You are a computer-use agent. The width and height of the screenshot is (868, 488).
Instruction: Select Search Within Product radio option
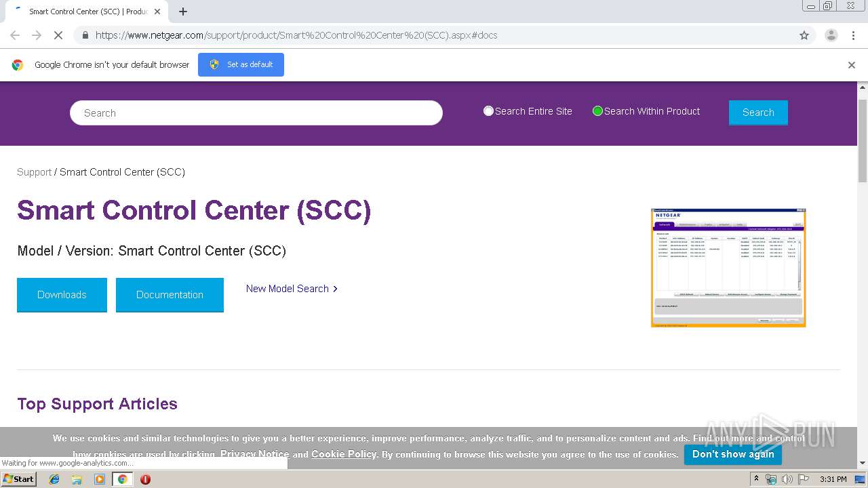pos(597,111)
